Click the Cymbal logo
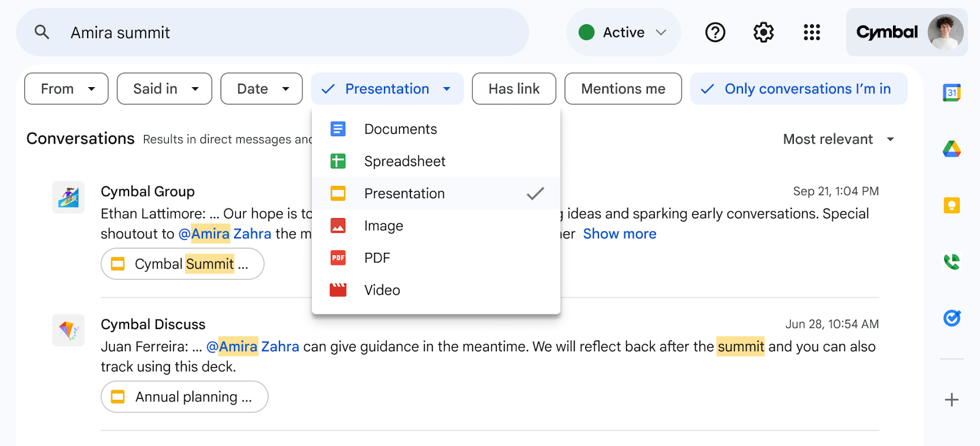Screen dimensions: 980x446 tap(887, 32)
